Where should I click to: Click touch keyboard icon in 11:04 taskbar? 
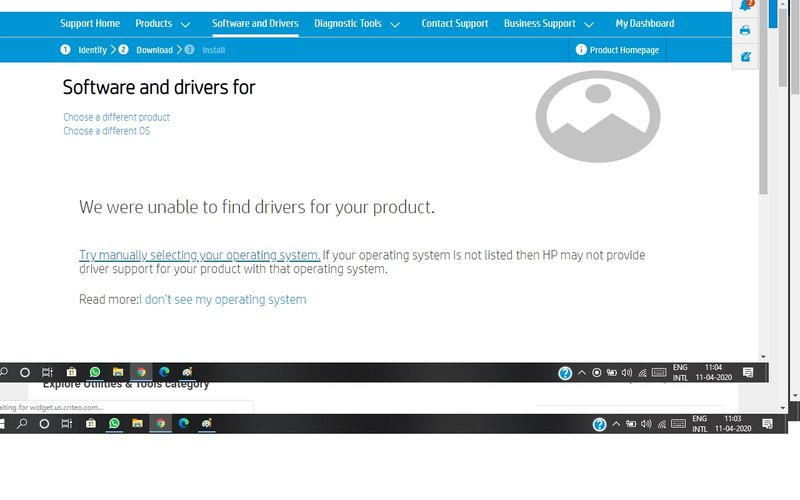pos(659,372)
